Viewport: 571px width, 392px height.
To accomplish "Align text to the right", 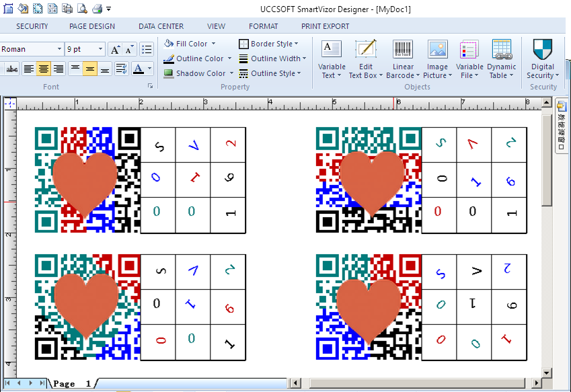I will pos(59,69).
